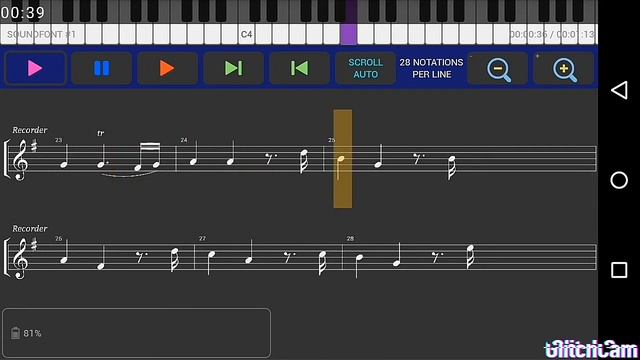This screenshot has width=640, height=360.
Task: Select the 28 NOTATIONS PER LINE label
Action: (x=431, y=68)
